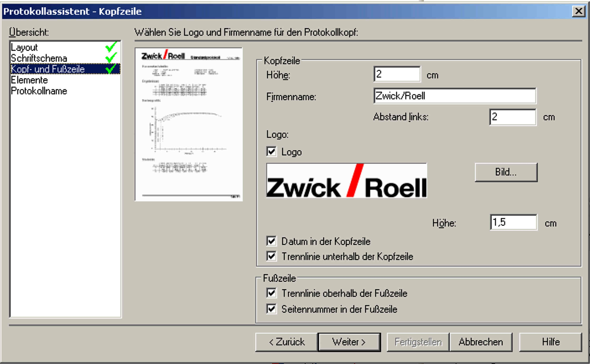Open the Elemente step in the overview

29,80
